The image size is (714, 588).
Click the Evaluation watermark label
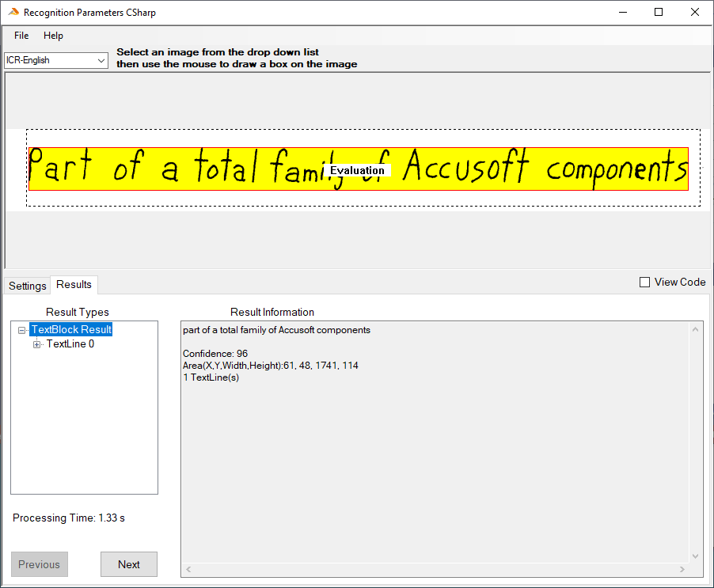(x=358, y=170)
